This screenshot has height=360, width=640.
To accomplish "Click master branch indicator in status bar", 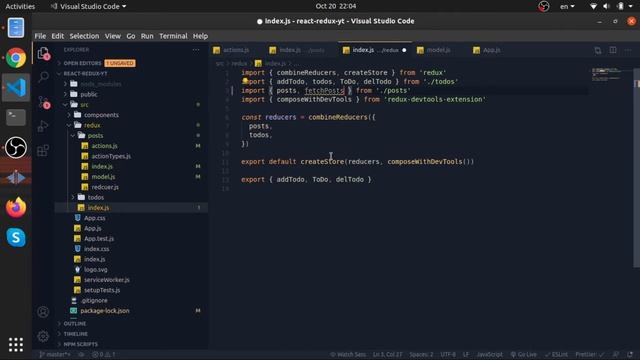I will pos(55,355).
